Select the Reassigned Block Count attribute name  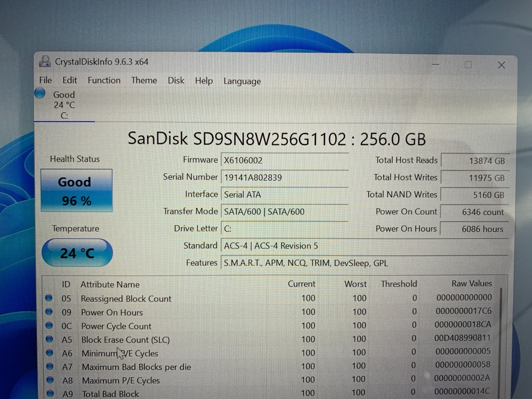coord(126,299)
